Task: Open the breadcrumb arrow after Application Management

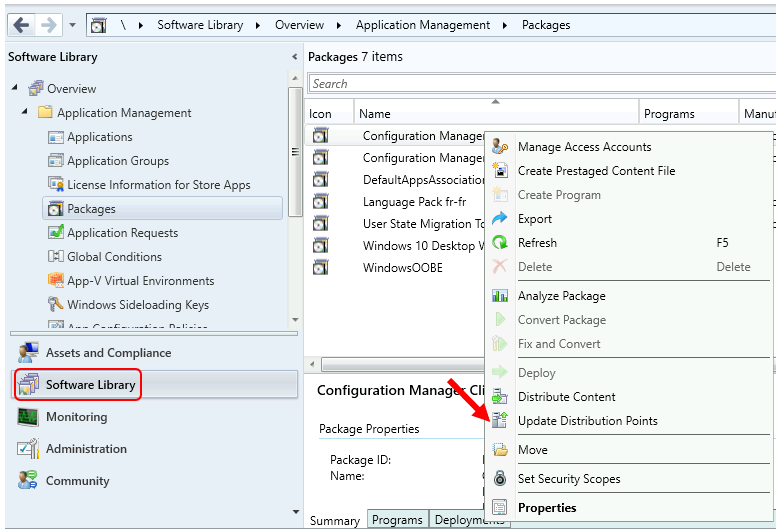Action: pos(505,25)
